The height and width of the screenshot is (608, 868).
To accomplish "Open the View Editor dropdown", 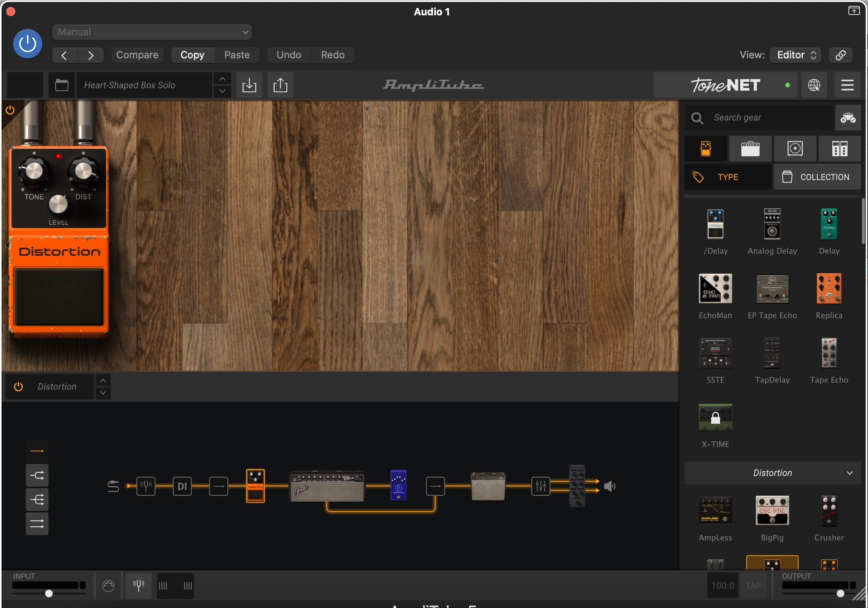I will click(795, 55).
